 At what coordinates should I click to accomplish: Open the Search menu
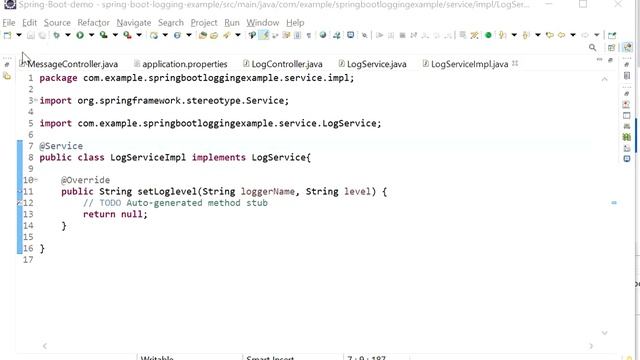coord(171,23)
